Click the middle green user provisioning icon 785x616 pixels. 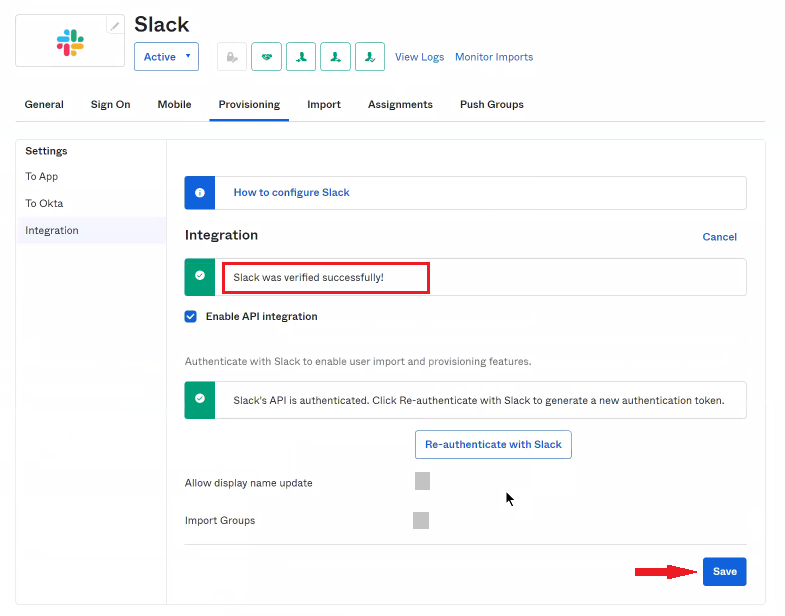pyautogui.click(x=335, y=57)
